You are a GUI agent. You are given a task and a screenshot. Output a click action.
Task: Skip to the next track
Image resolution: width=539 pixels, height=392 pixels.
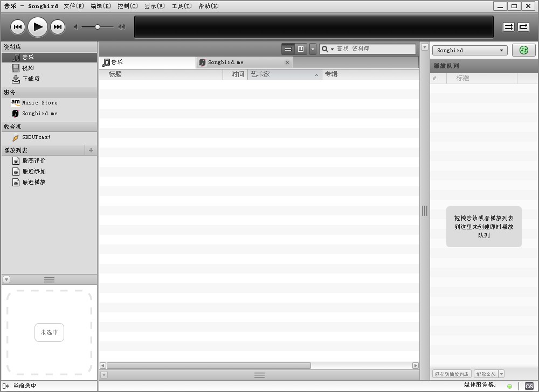pyautogui.click(x=58, y=27)
